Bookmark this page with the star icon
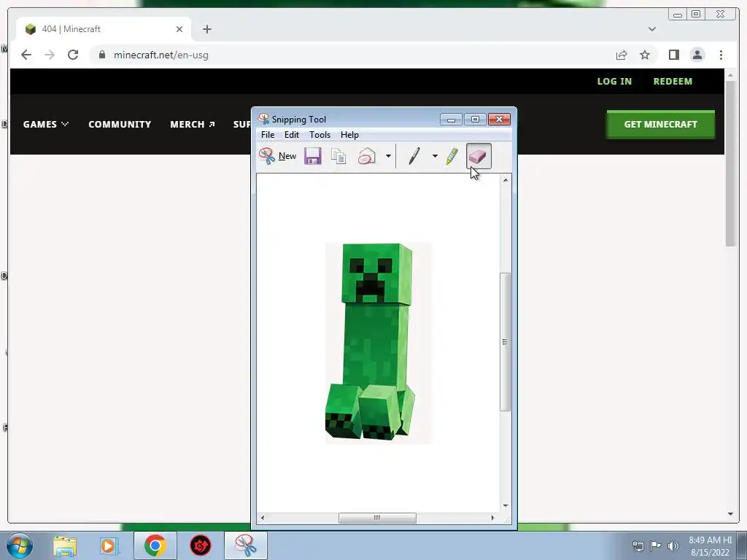 [x=645, y=55]
